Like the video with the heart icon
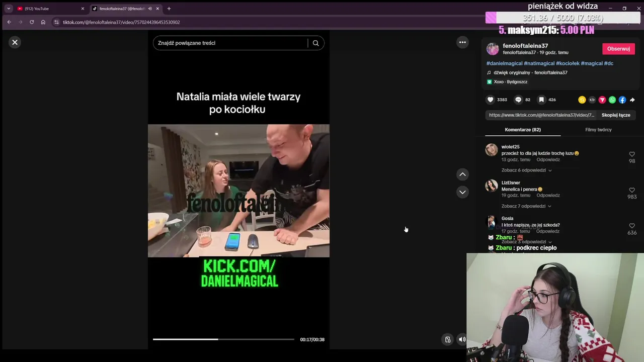 491,100
